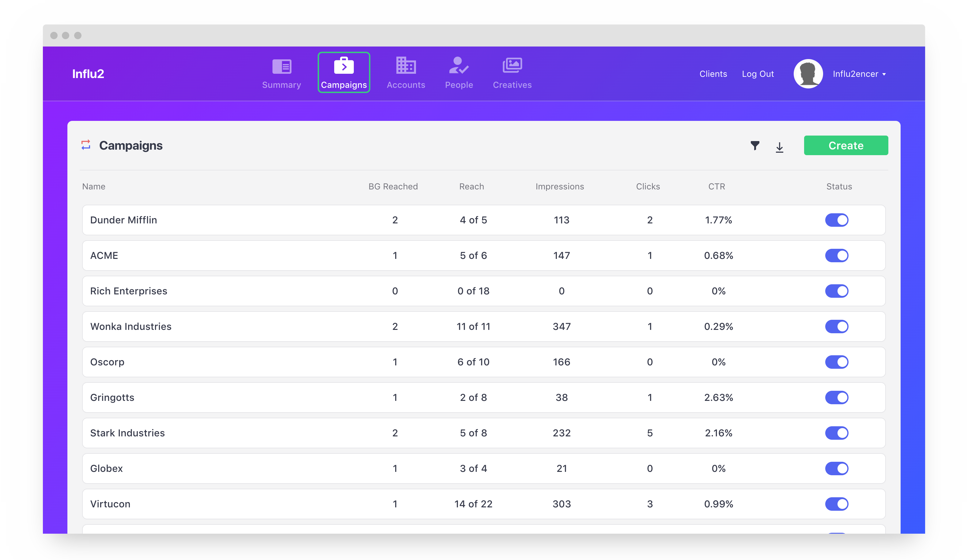Viewport: 968px width, 560px height.
Task: Click the download campaigns icon
Action: pyautogui.click(x=779, y=147)
